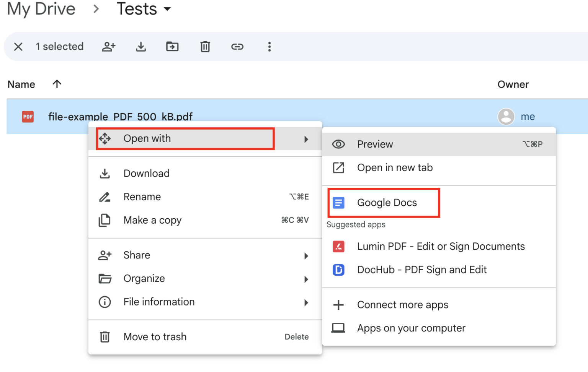Deselect the file with the X button
Screen dimensions: 588x372
[18, 47]
